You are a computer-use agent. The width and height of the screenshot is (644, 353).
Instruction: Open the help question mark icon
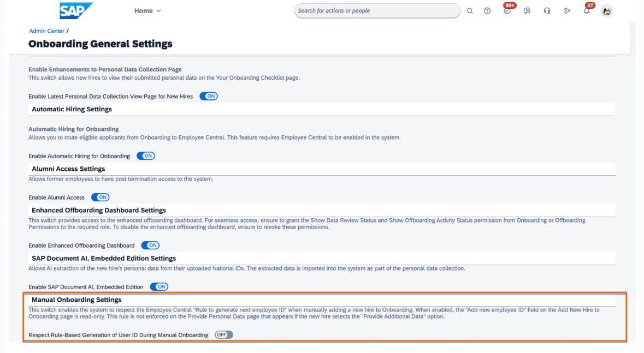click(487, 11)
